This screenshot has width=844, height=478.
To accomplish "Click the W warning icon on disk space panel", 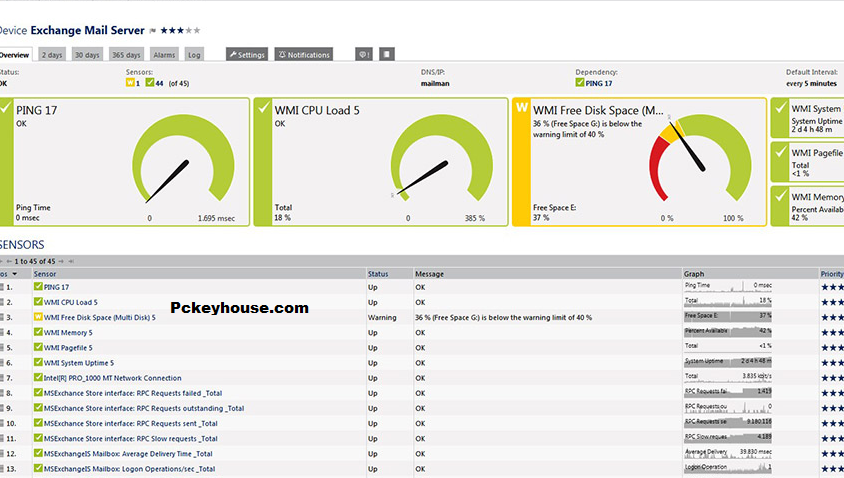I will [522, 108].
